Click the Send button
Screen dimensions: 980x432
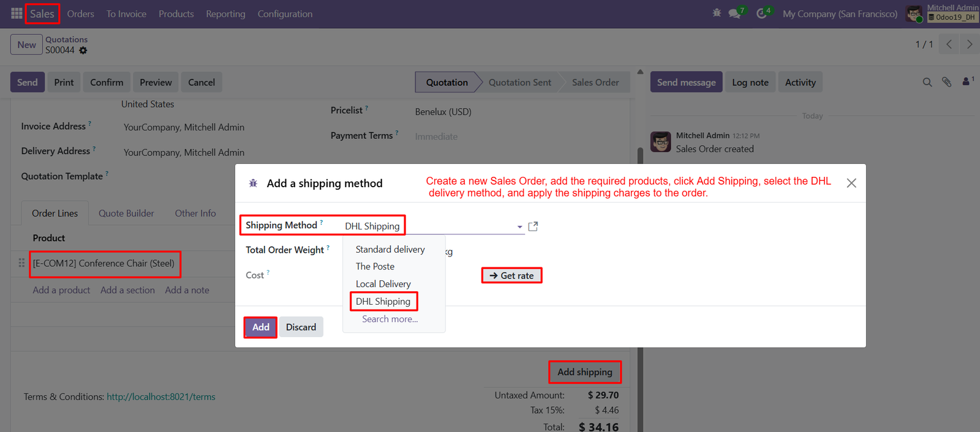[28, 82]
